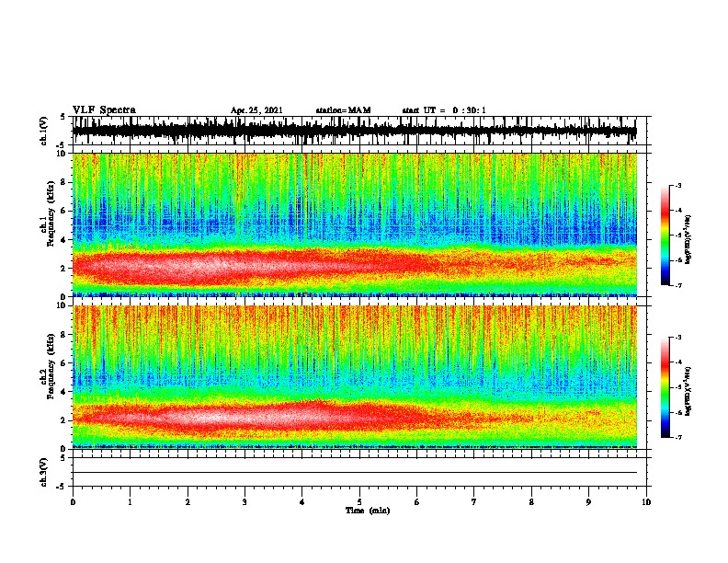Viewport: 728px width, 563px height.
Task: Click the ch.2 spectrogram color scale bar
Action: [x=665, y=387]
